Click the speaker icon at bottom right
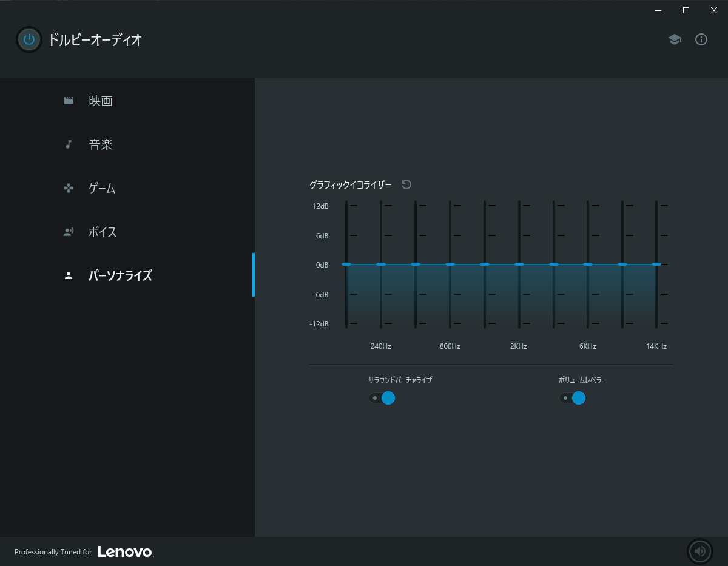This screenshot has width=728, height=566. click(x=699, y=551)
